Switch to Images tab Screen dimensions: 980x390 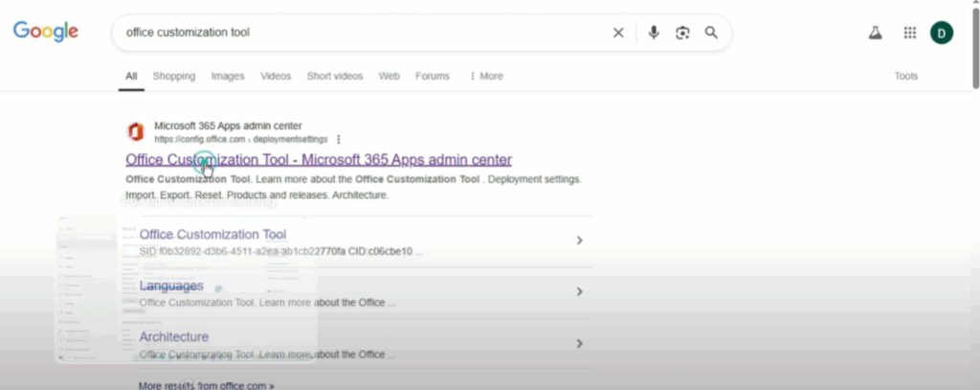coord(228,76)
